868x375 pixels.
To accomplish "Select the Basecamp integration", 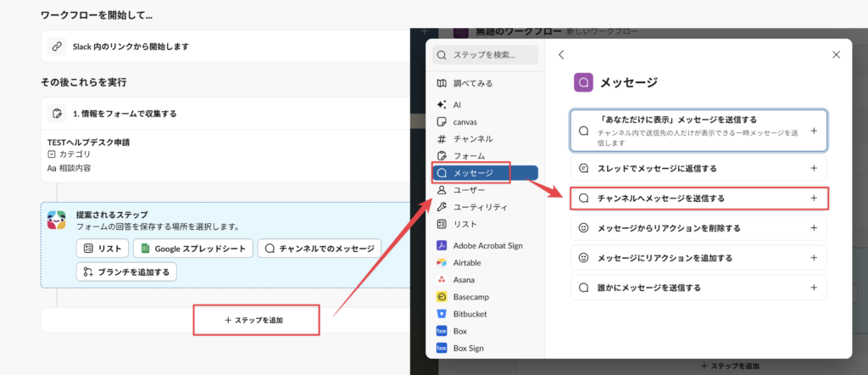I will pos(472,297).
